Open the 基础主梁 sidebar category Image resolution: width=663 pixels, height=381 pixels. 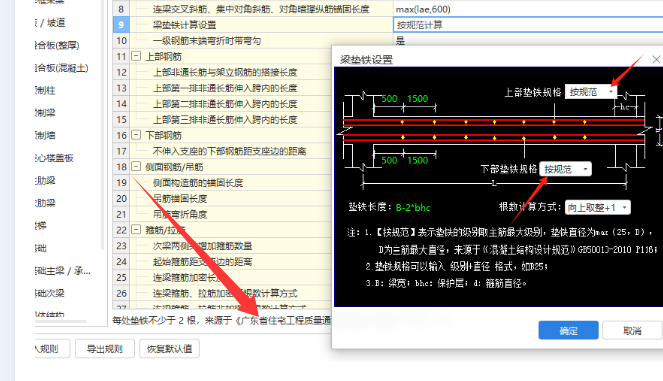point(63,271)
